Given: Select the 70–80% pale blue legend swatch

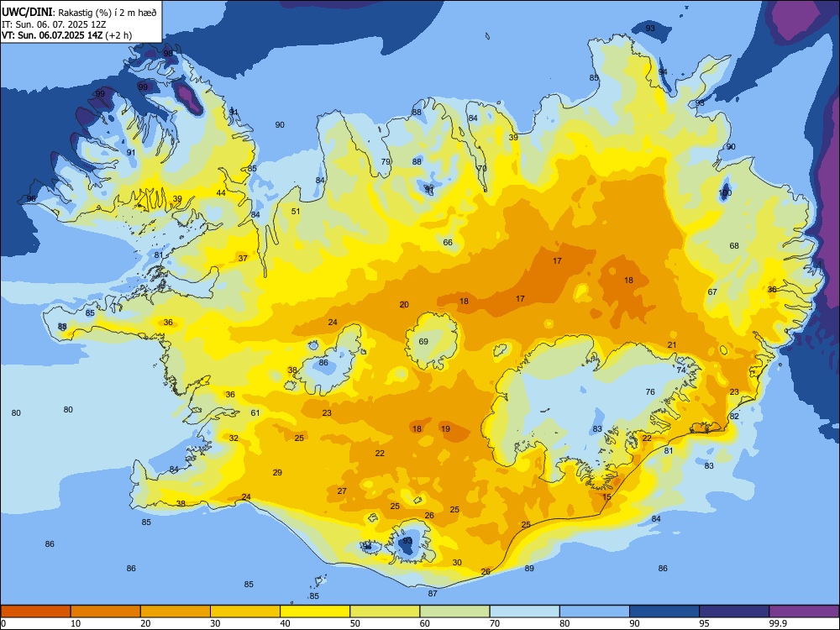Looking at the screenshot, I should [x=524, y=612].
